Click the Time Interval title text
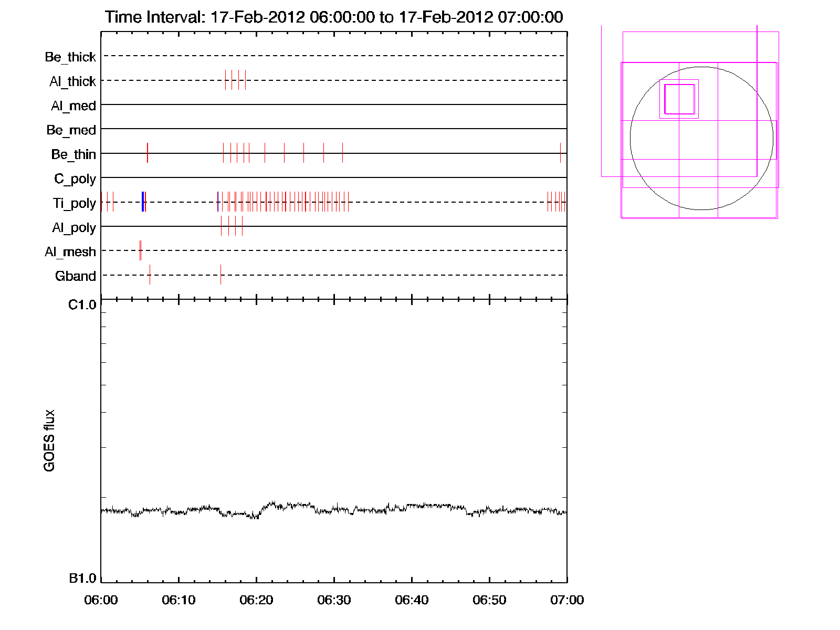 coord(334,17)
